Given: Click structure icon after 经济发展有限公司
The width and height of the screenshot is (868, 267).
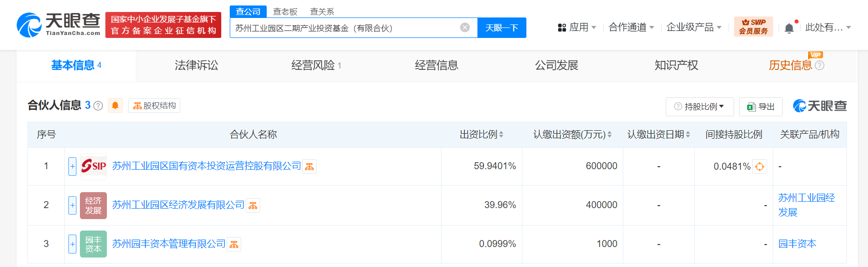Looking at the screenshot, I should [253, 206].
